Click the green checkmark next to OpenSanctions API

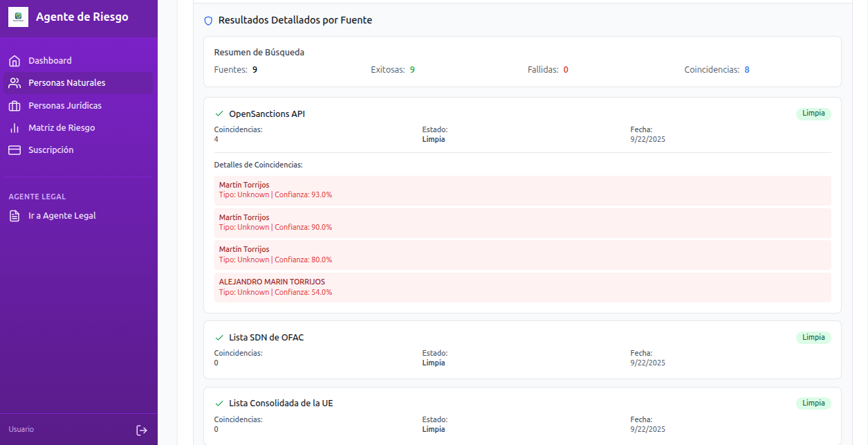[219, 113]
